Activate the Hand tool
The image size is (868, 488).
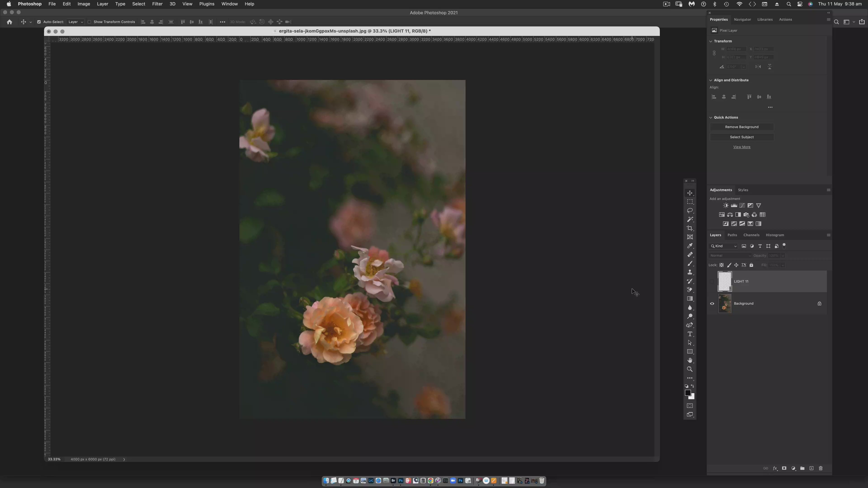[x=690, y=360]
